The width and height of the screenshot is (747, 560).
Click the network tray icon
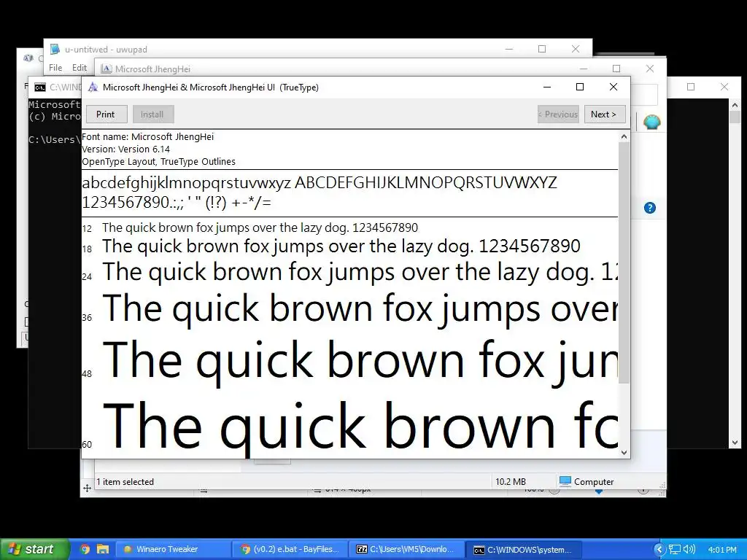(675, 549)
